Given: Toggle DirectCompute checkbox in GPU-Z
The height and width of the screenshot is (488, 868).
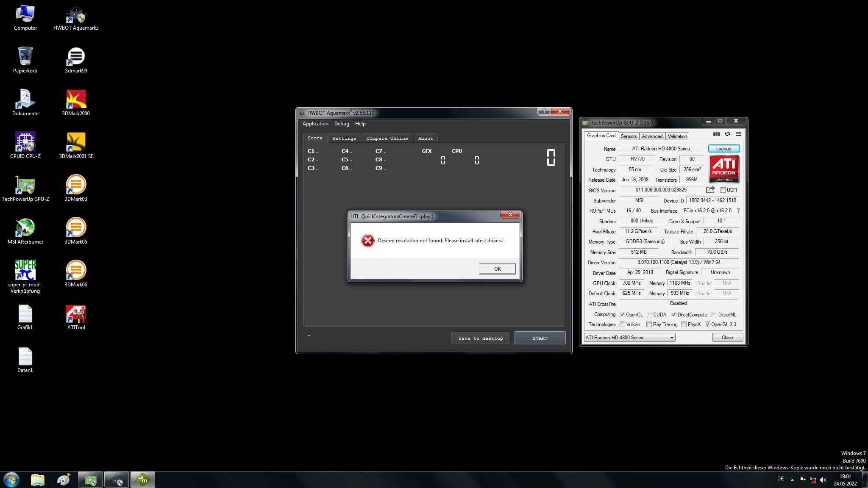Looking at the screenshot, I should [x=673, y=315].
